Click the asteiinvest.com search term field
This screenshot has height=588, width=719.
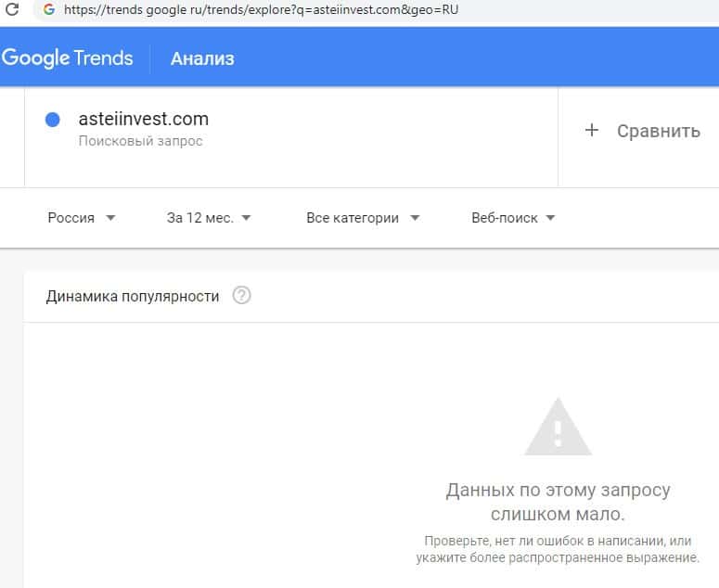[x=144, y=120]
